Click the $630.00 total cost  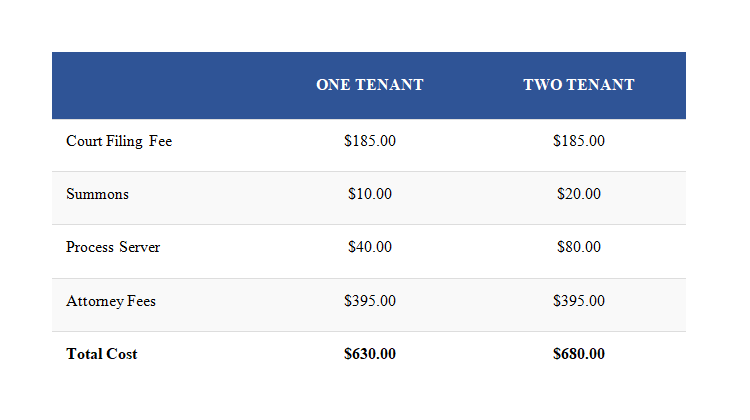[370, 354]
